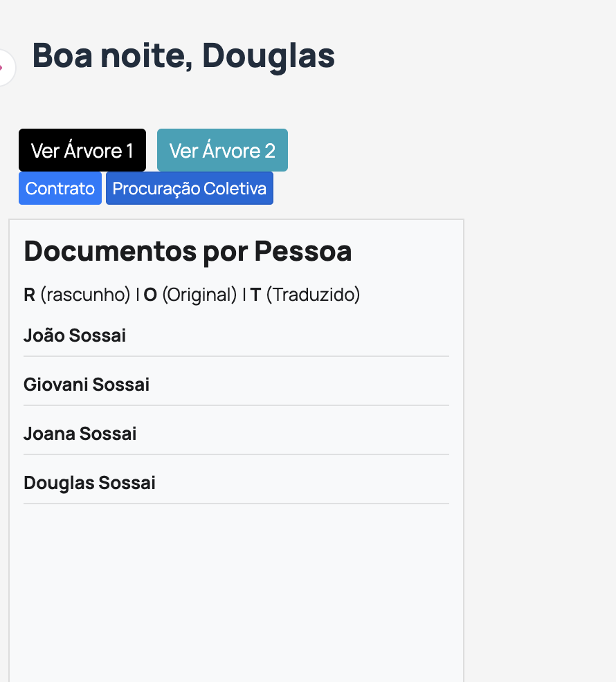Click the Documentos por Pessoa heading
Viewport: 616px width, 682px height.
(x=188, y=251)
